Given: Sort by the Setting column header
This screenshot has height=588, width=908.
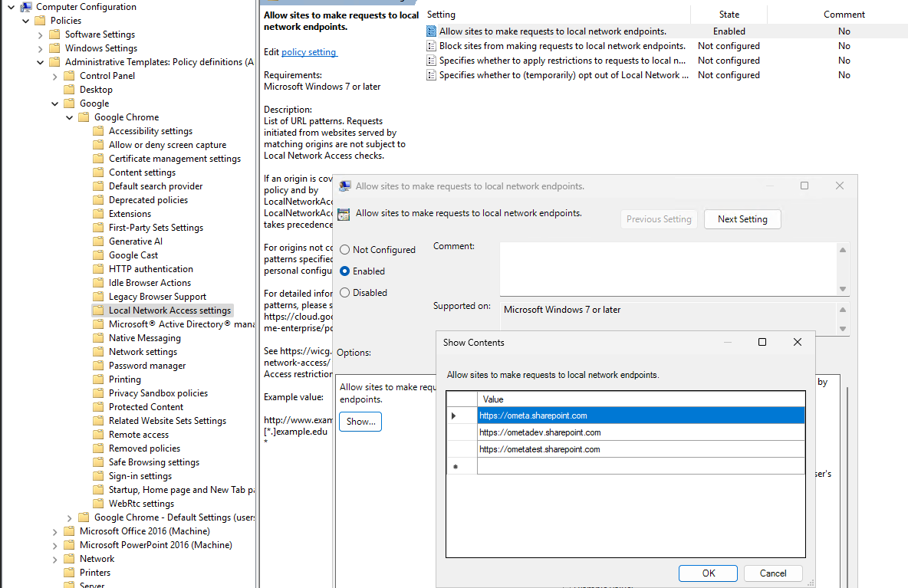Looking at the screenshot, I should (x=557, y=15).
